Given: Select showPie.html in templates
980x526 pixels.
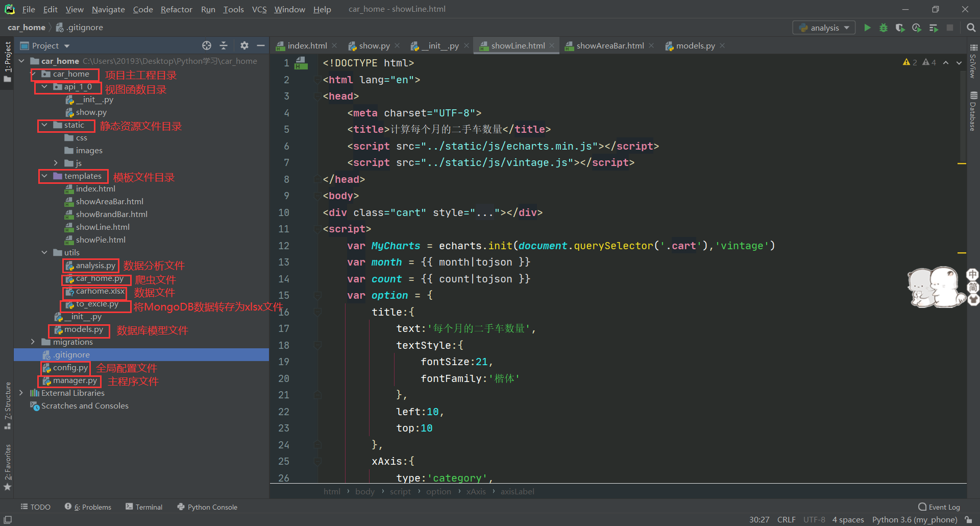Looking at the screenshot, I should [x=101, y=240].
